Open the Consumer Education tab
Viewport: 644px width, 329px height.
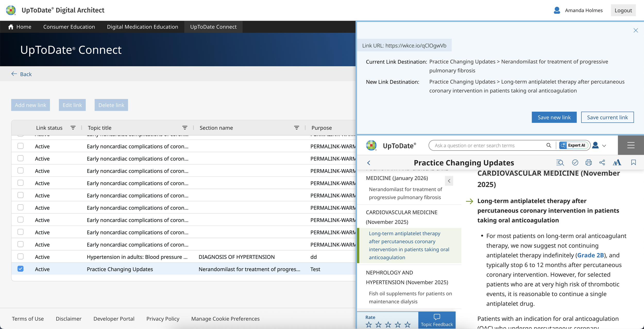click(x=69, y=27)
